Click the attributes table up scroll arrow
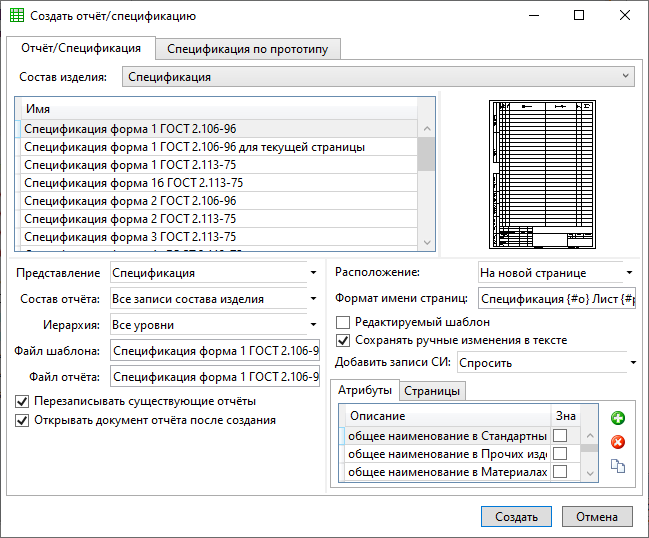The height and width of the screenshot is (538, 649). pyautogui.click(x=590, y=435)
